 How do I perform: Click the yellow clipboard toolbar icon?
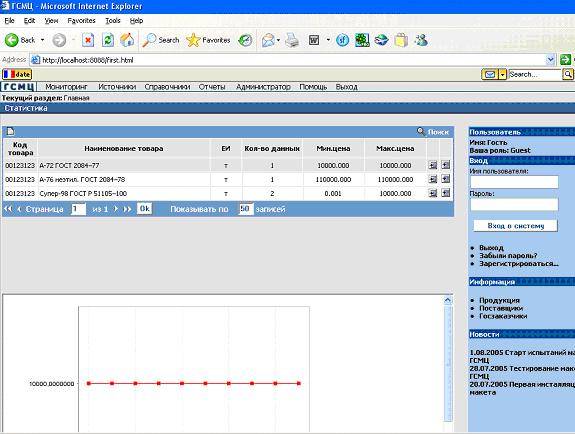pos(401,40)
